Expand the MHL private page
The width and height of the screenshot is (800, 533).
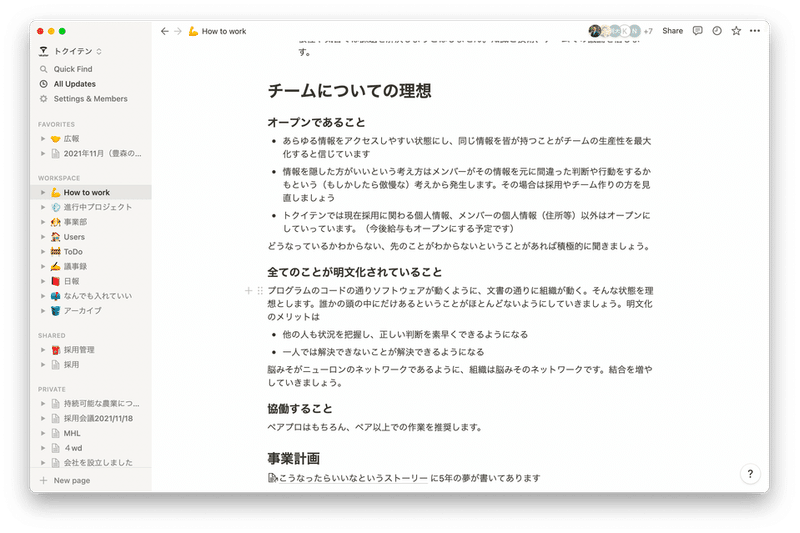click(x=43, y=433)
